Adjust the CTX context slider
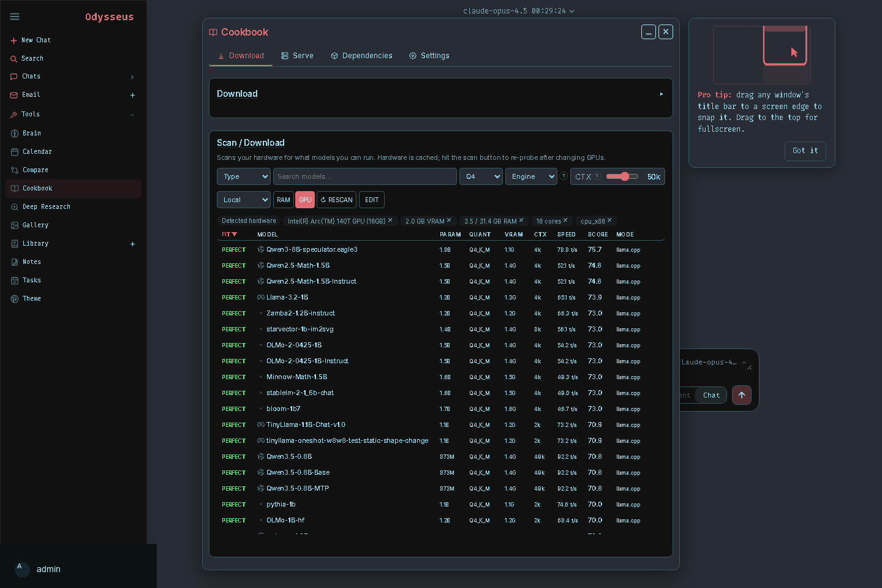This screenshot has width=882, height=588. (x=622, y=176)
